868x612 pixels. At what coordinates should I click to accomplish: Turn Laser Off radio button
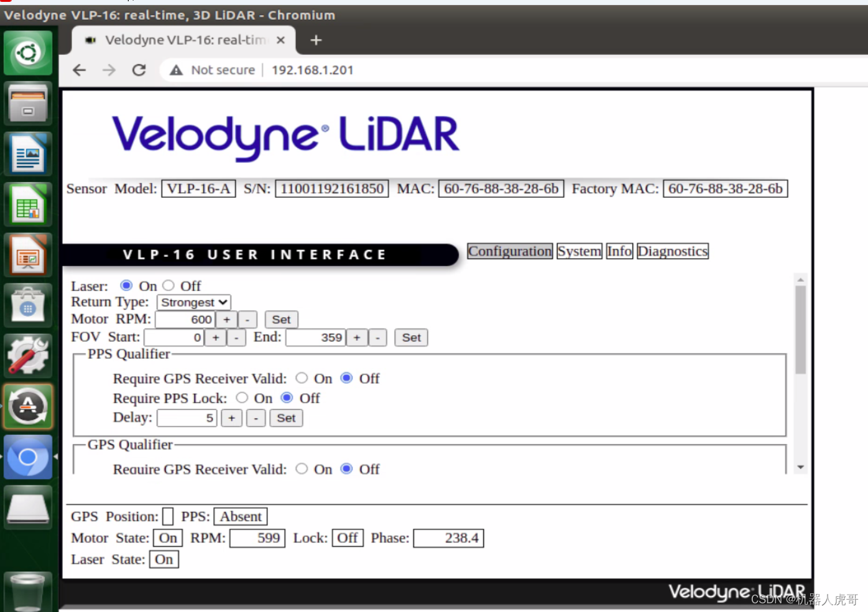point(169,285)
